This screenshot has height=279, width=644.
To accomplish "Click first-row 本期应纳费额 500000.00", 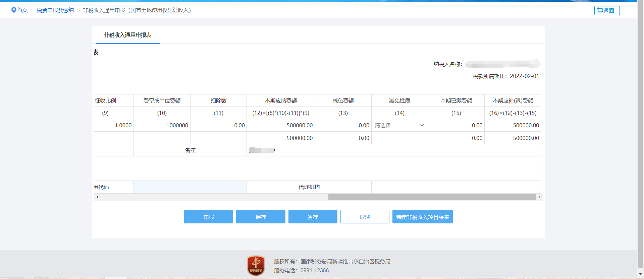I will point(300,125).
